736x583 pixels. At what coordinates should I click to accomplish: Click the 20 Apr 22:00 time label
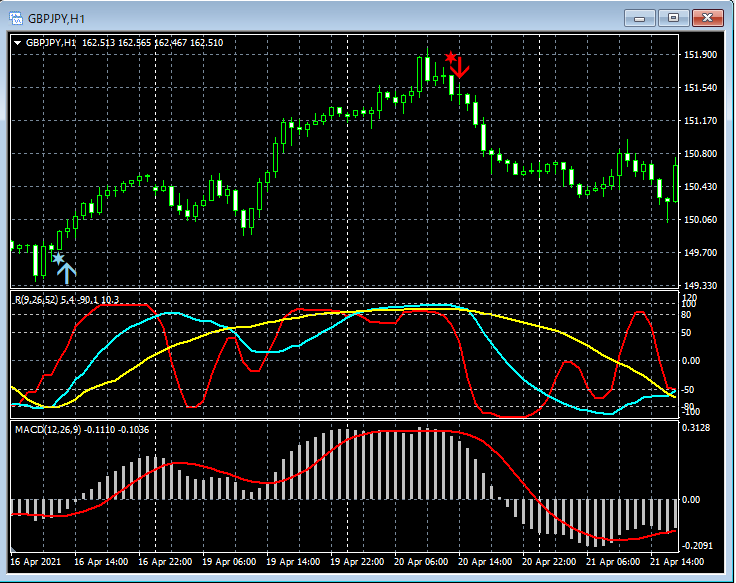549,561
